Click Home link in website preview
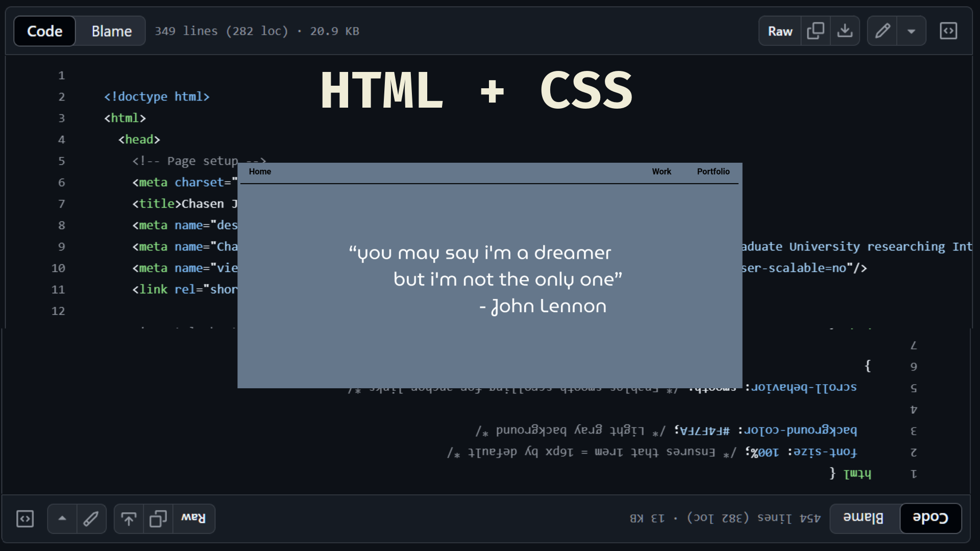The image size is (980, 551). pos(260,171)
